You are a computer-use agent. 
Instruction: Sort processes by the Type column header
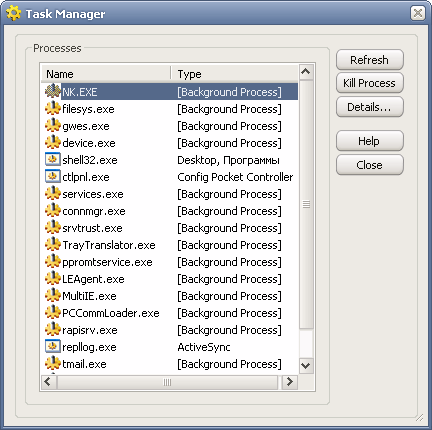coord(234,74)
